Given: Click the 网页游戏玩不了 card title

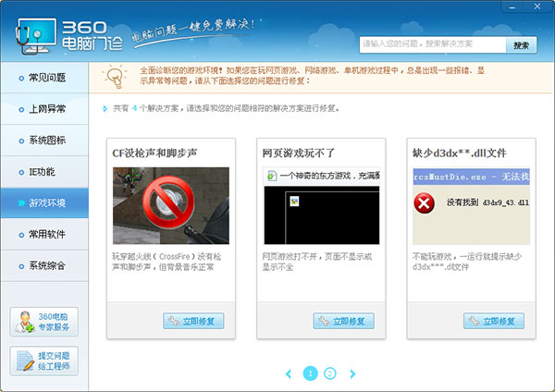Looking at the screenshot, I should click(x=299, y=153).
